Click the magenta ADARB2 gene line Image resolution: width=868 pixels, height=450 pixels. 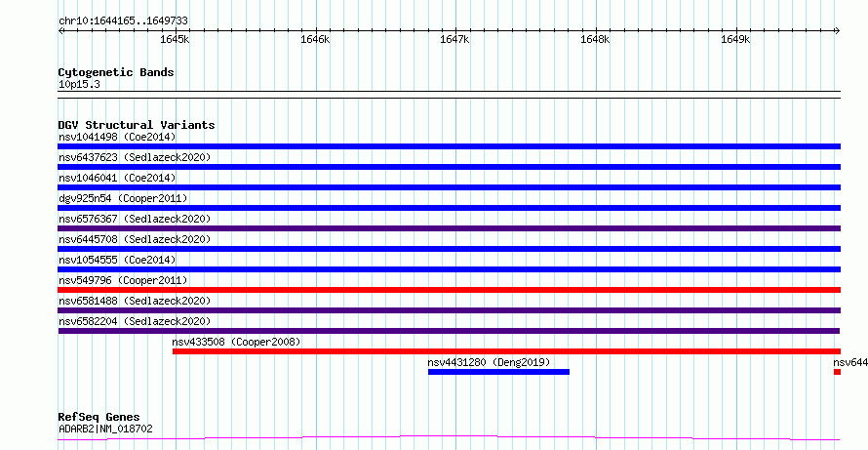click(x=449, y=438)
